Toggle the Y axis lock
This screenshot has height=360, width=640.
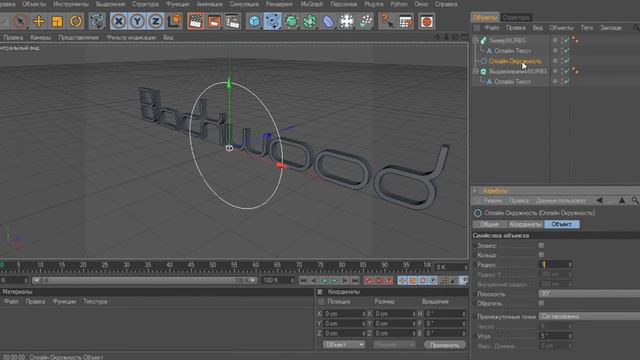[x=137, y=21]
